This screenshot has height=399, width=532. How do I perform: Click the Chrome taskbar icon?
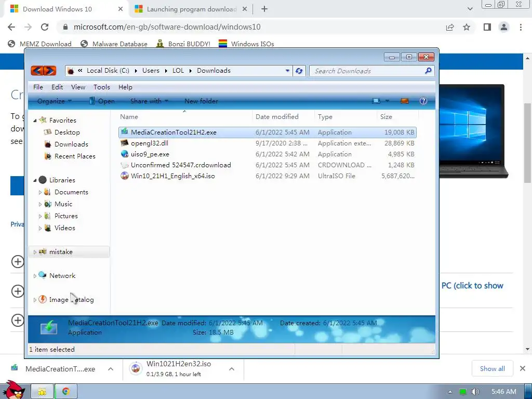pos(66,392)
